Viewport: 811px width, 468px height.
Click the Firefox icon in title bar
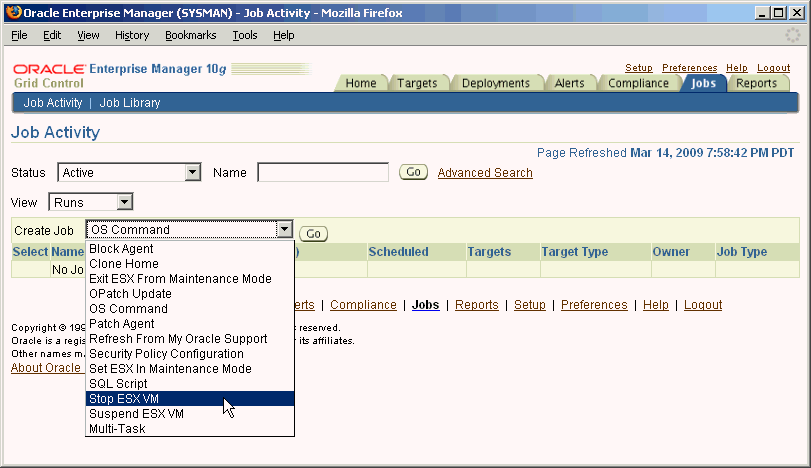point(14,12)
